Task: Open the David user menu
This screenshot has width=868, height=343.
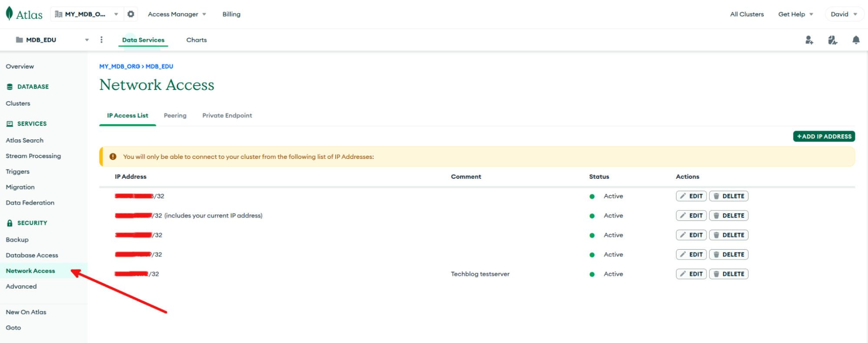Action: tap(844, 14)
